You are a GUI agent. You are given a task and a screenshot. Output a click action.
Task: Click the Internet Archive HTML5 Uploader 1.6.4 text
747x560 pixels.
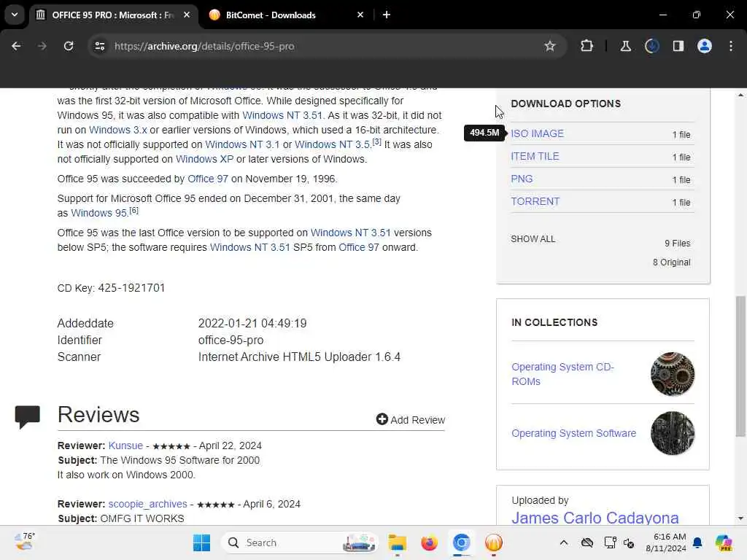coord(299,357)
